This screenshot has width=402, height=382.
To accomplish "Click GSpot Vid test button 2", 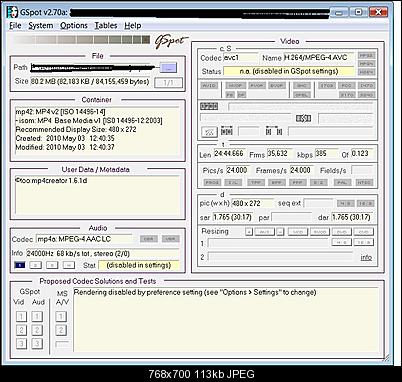I will [x=21, y=330].
